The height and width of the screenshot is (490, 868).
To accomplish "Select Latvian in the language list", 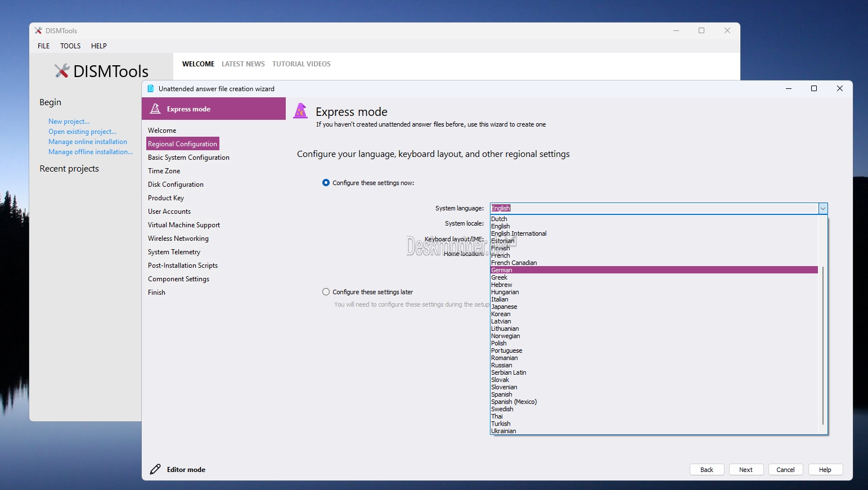I will coord(654,321).
